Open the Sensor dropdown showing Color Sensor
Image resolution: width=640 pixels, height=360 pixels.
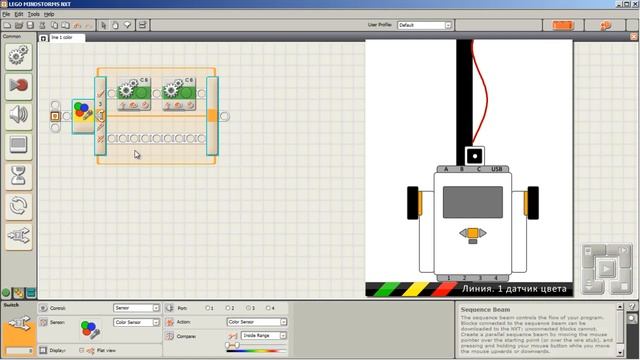click(136, 322)
